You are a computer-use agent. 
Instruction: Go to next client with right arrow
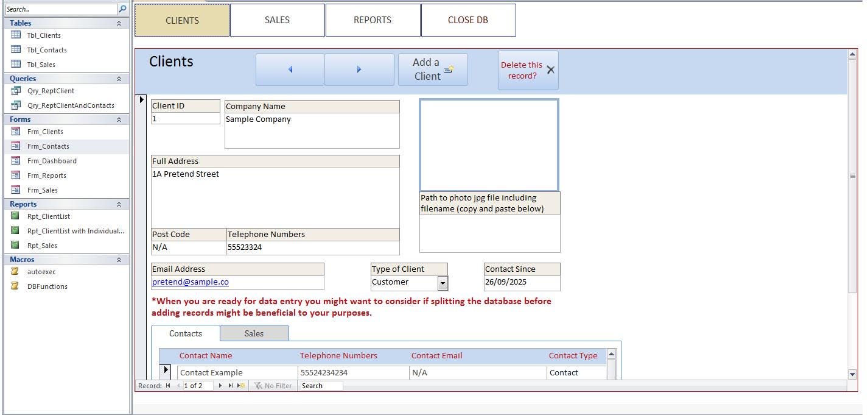click(359, 69)
